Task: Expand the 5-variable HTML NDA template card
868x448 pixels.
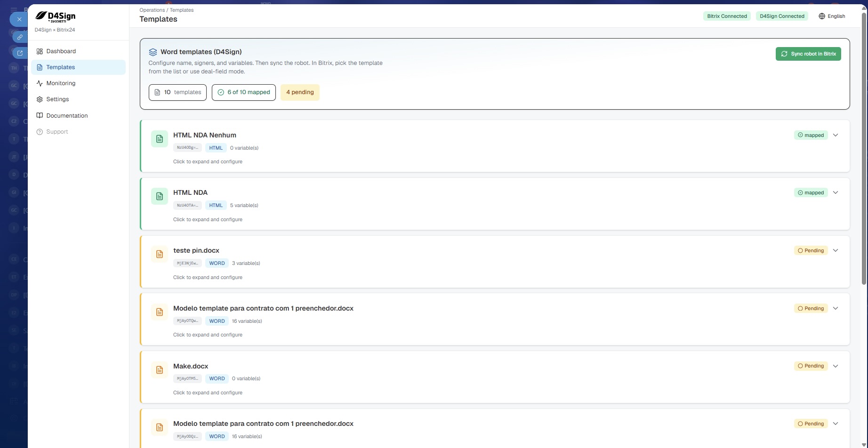Action: point(836,192)
